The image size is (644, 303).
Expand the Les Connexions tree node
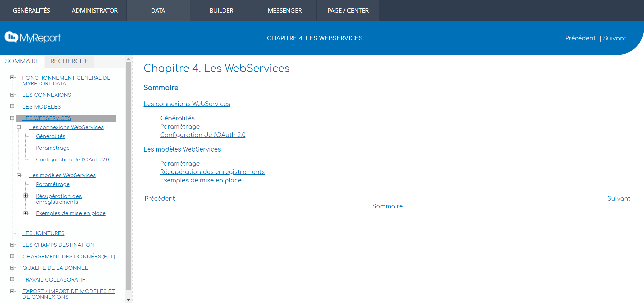(12, 95)
